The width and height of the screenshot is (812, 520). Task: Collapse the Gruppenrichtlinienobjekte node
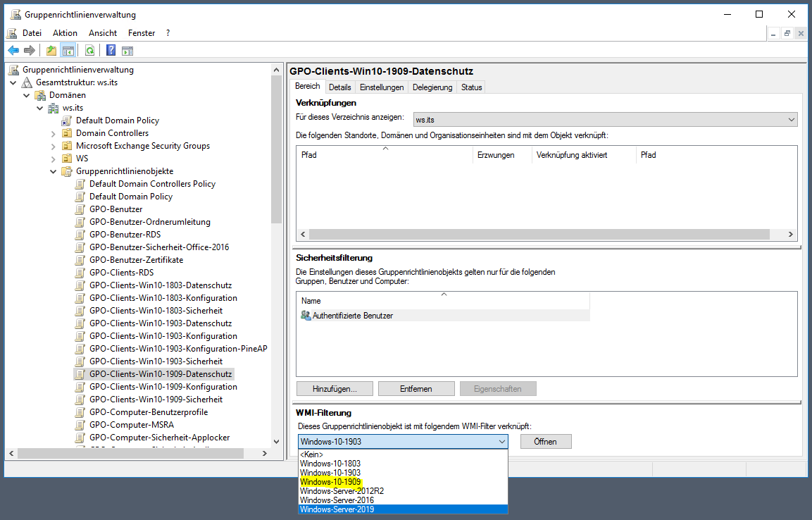click(54, 171)
